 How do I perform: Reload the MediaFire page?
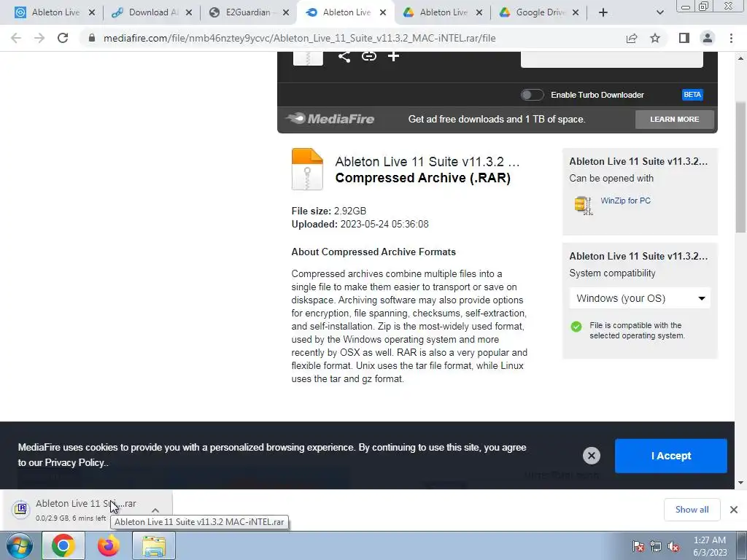click(x=63, y=38)
